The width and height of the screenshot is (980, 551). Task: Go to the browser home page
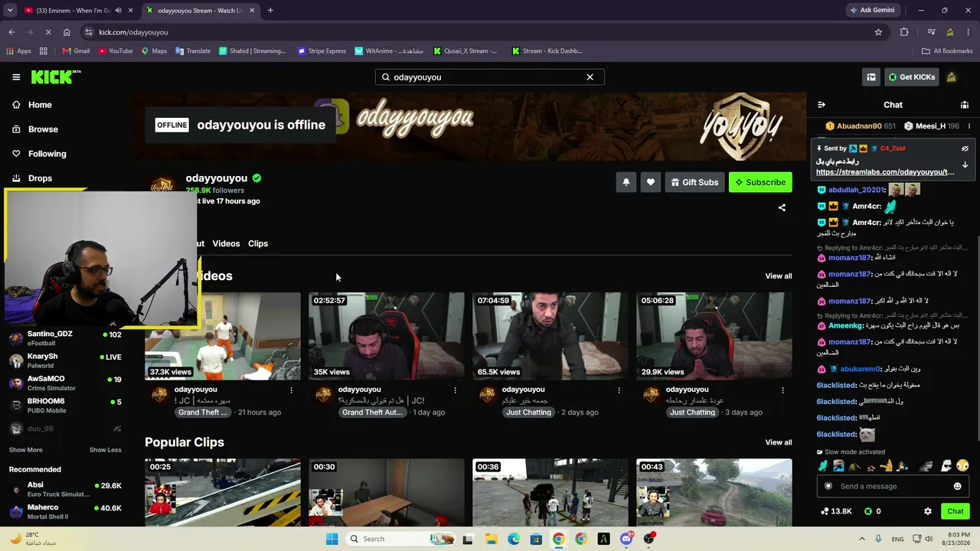[x=67, y=32]
